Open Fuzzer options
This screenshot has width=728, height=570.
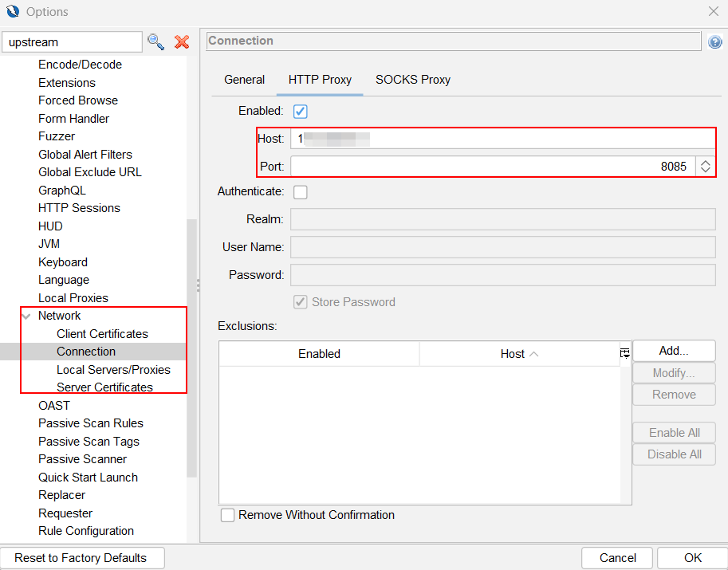56,136
